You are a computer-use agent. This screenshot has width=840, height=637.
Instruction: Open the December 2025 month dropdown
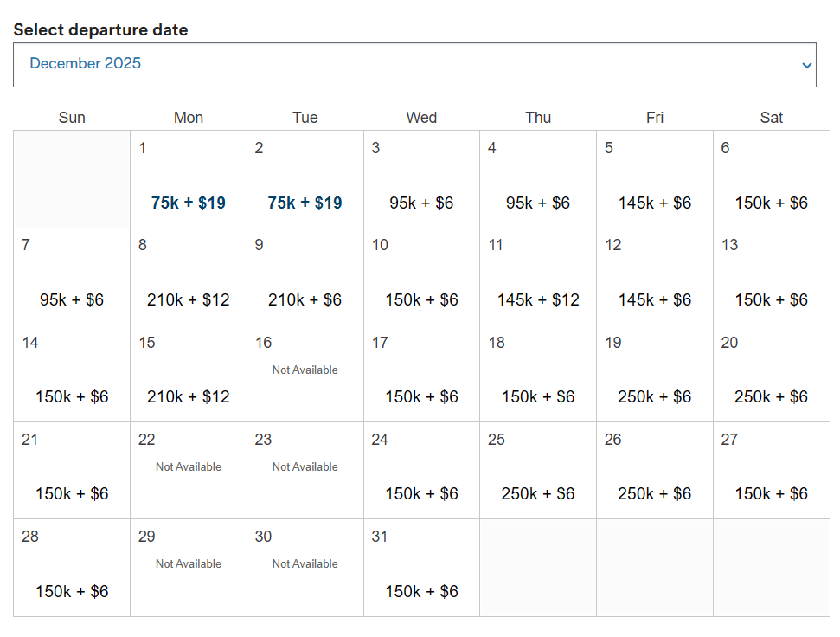coord(414,65)
